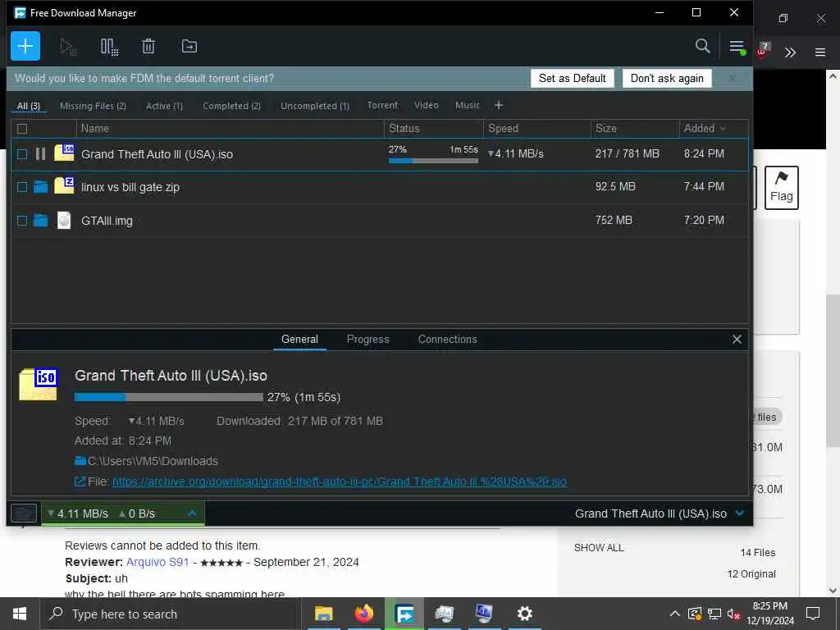840x630 pixels.
Task: Select the Music filter tab
Action: click(467, 106)
